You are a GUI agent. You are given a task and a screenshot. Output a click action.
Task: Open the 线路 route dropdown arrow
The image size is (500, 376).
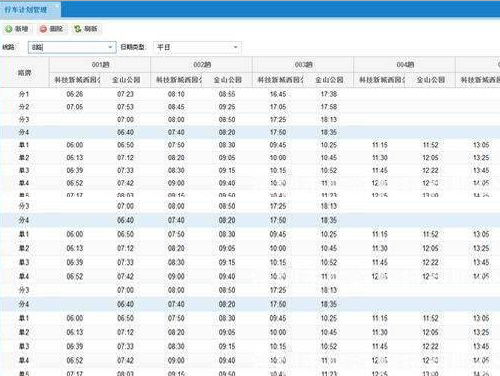pyautogui.click(x=110, y=47)
